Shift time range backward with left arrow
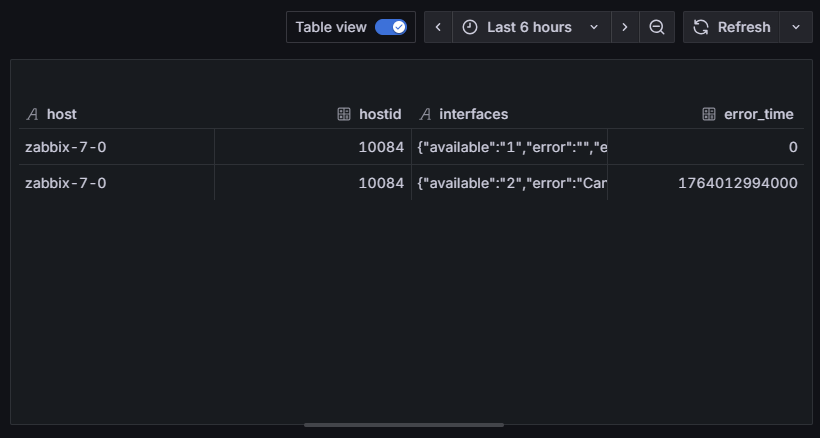The height and width of the screenshot is (438, 820). [x=438, y=27]
